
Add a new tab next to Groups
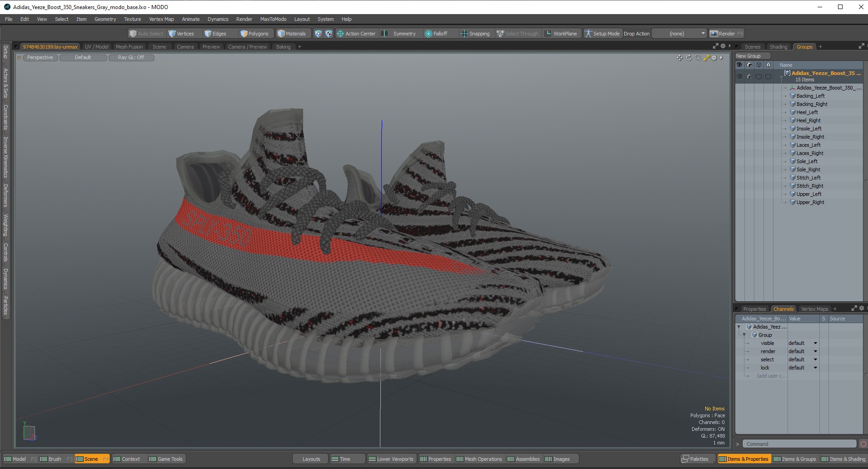click(x=820, y=47)
